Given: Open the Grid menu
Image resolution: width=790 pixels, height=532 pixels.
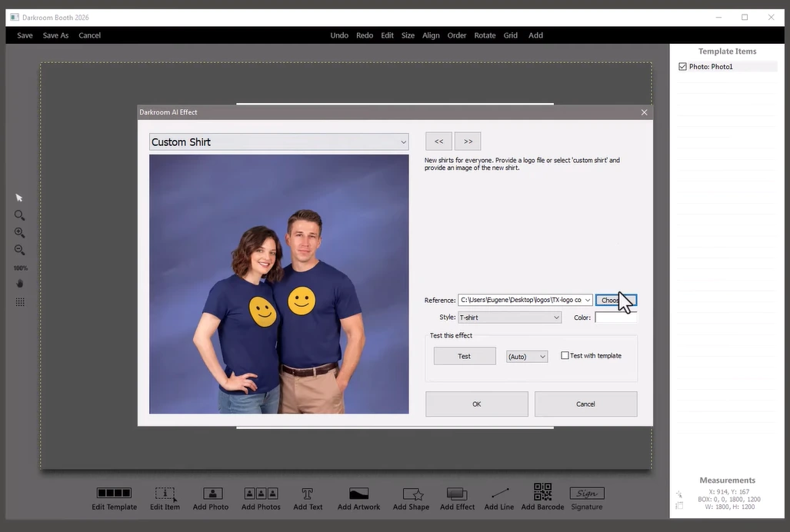Looking at the screenshot, I should pyautogui.click(x=510, y=35).
